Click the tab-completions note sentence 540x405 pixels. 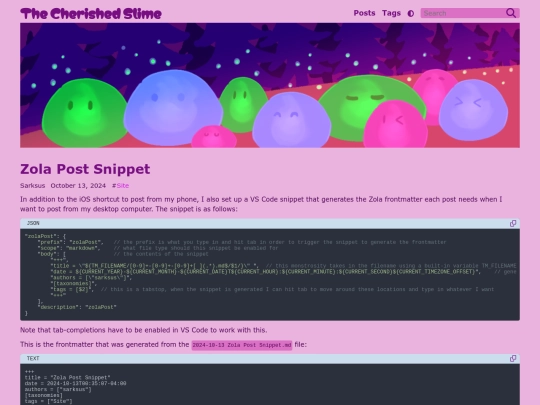click(x=144, y=330)
